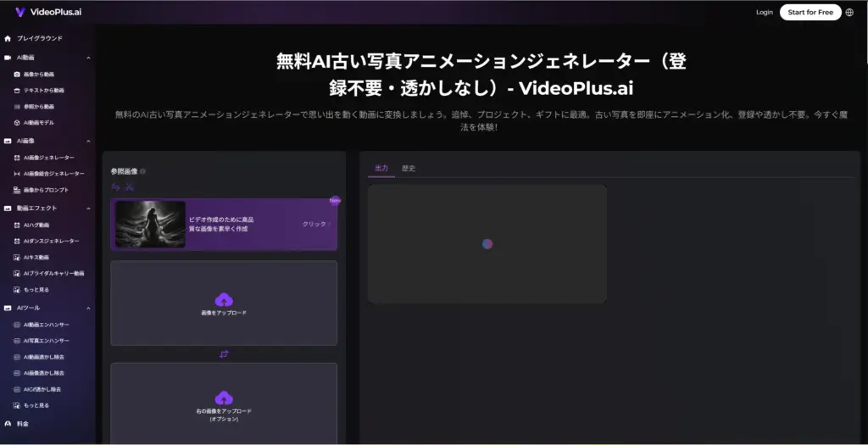Click the icon beside AI画像透かし除去
The height and width of the screenshot is (445, 868).
pos(17,373)
